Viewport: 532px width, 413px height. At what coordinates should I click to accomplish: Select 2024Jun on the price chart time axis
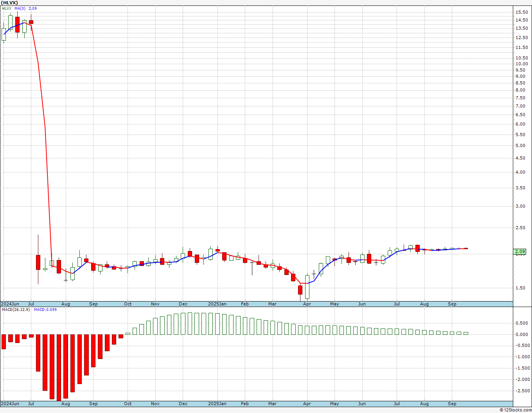pyautogui.click(x=10, y=304)
